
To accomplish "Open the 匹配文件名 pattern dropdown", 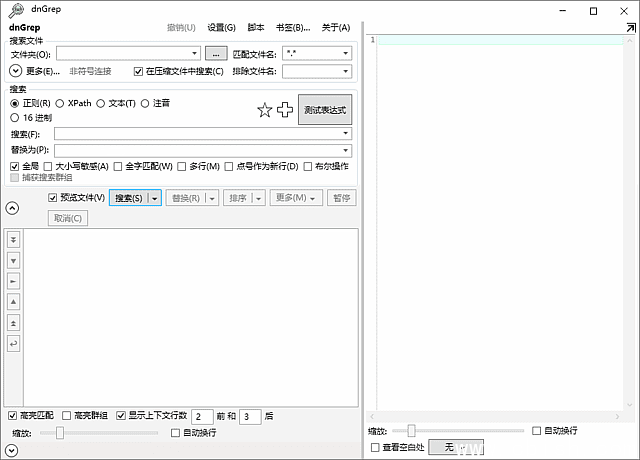I will (x=345, y=53).
